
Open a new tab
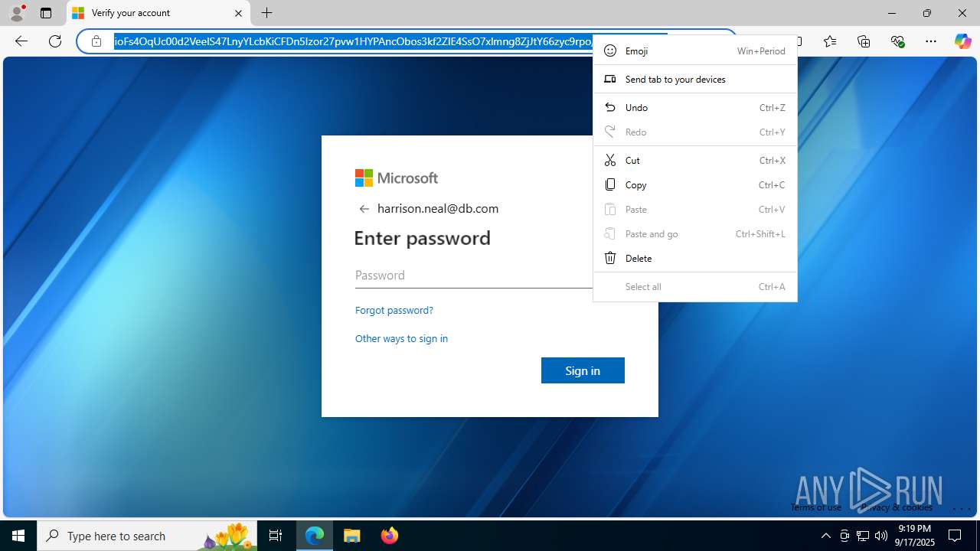click(266, 13)
